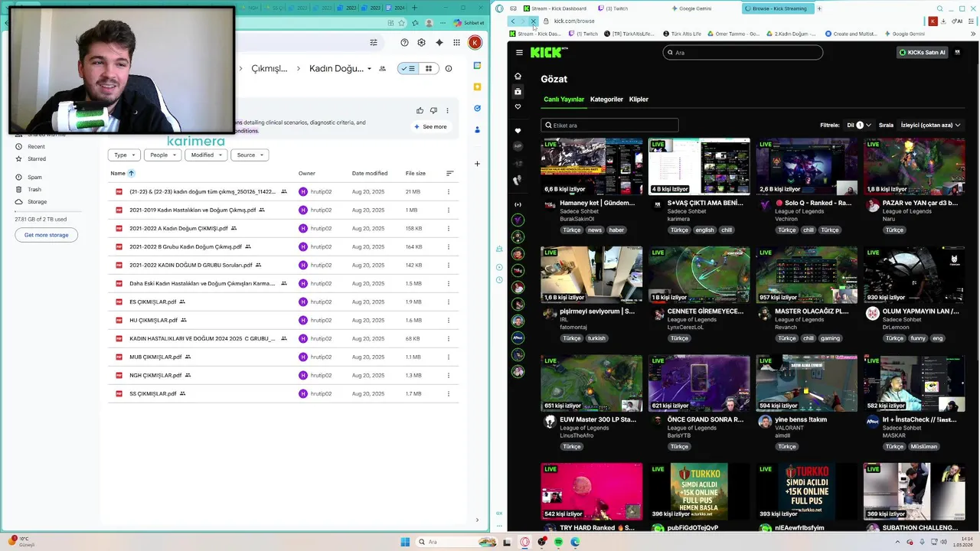Open new tab in Kick browser window

[819, 8]
